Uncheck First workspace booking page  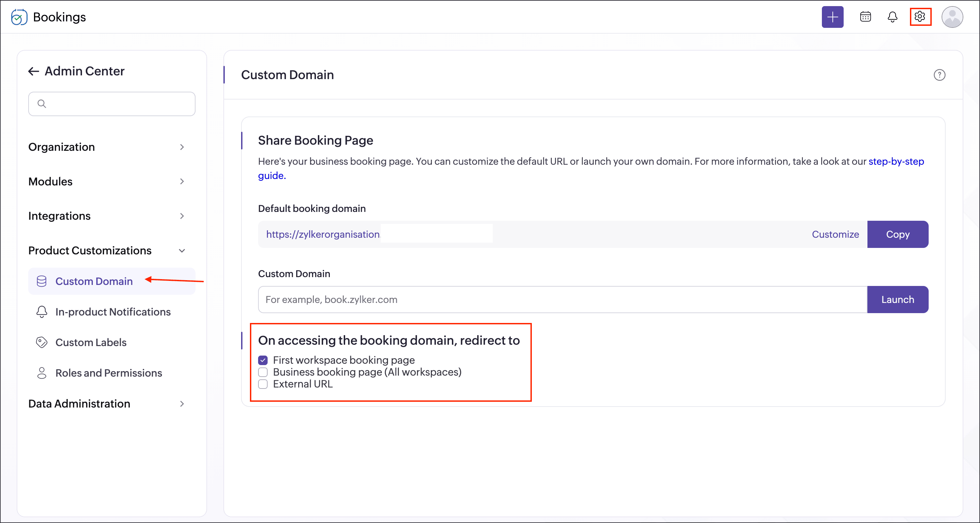tap(263, 360)
